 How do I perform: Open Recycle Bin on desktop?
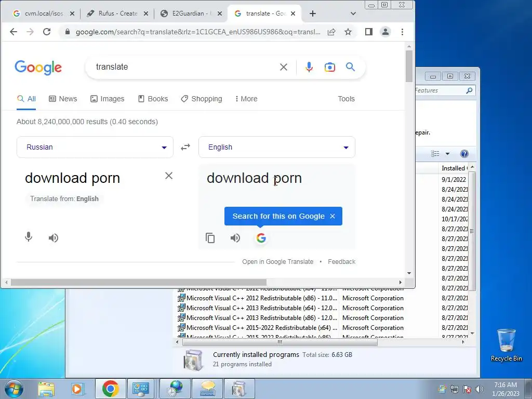tap(506, 345)
